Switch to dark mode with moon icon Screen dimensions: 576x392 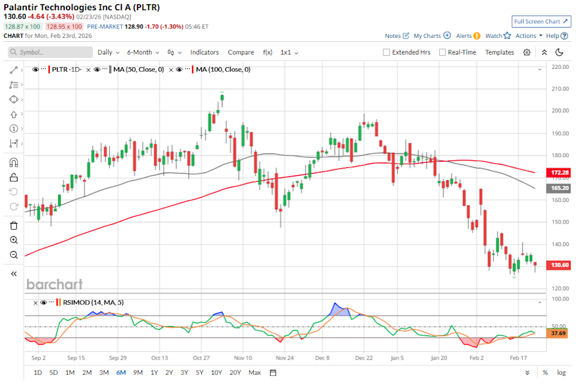coord(559,52)
